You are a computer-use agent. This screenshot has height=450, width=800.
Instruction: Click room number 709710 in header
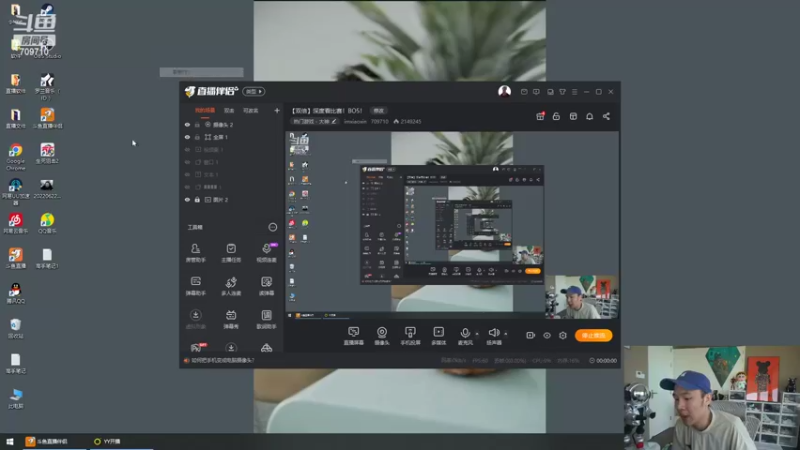tap(380, 121)
